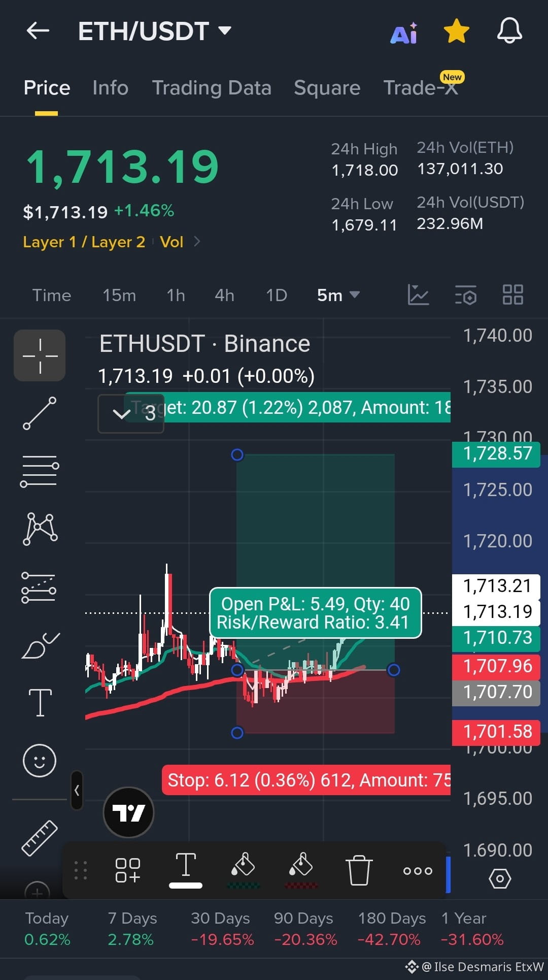Open the ETH/USDT pair selector dropdown
The width and height of the screenshot is (548, 980).
155,31
